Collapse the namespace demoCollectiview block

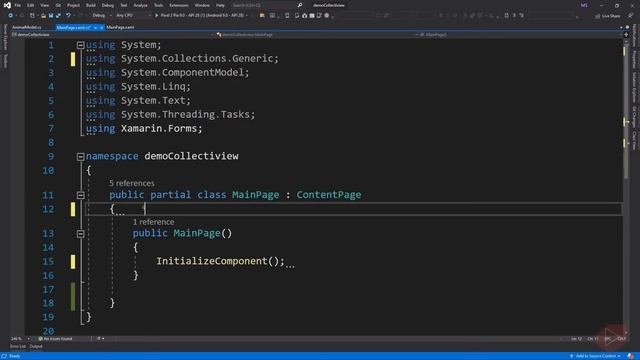pos(80,156)
